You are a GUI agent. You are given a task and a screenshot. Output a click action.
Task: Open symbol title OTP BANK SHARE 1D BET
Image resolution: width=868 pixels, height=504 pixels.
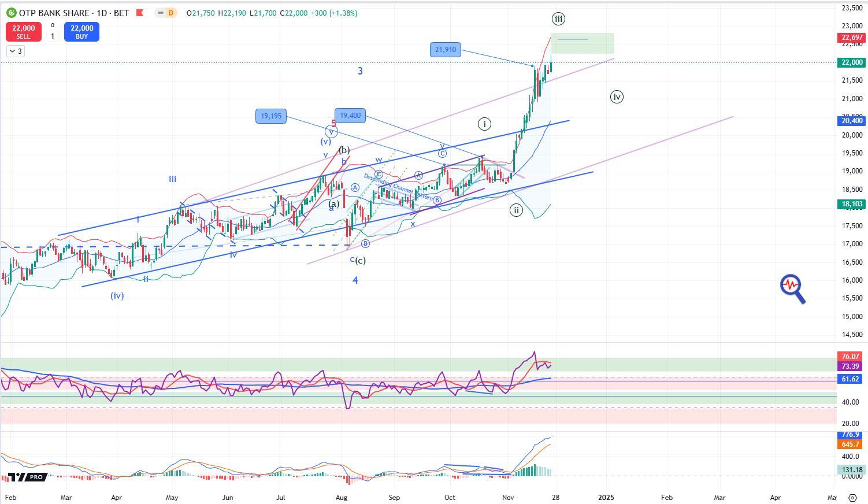[74, 13]
